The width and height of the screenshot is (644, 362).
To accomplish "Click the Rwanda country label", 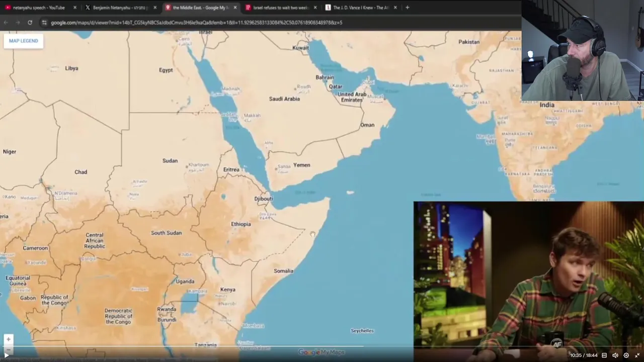I will [x=167, y=310].
